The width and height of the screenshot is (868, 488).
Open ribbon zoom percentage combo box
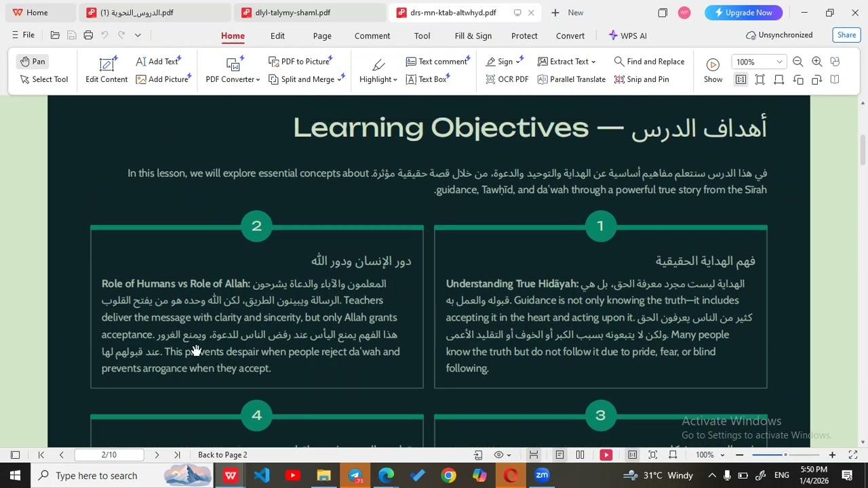point(759,62)
